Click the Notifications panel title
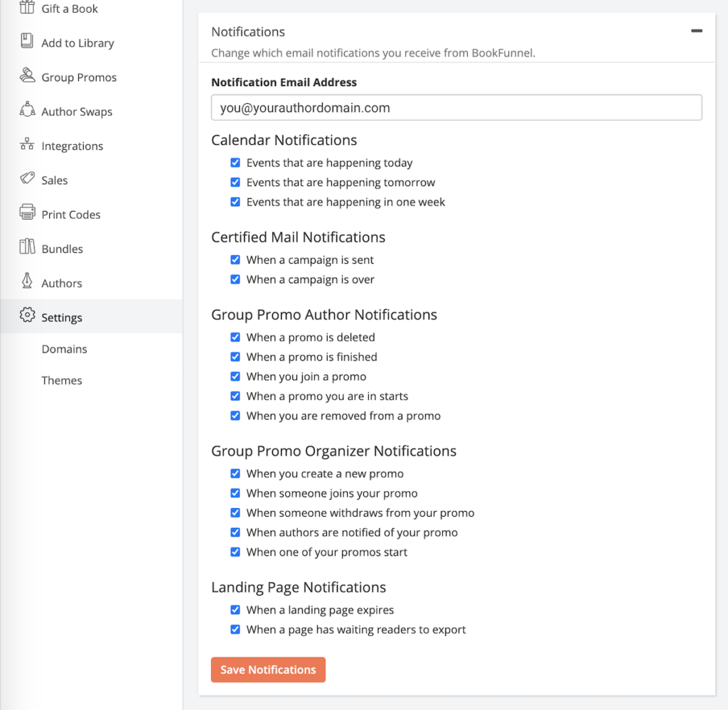This screenshot has width=728, height=710. 248,31
